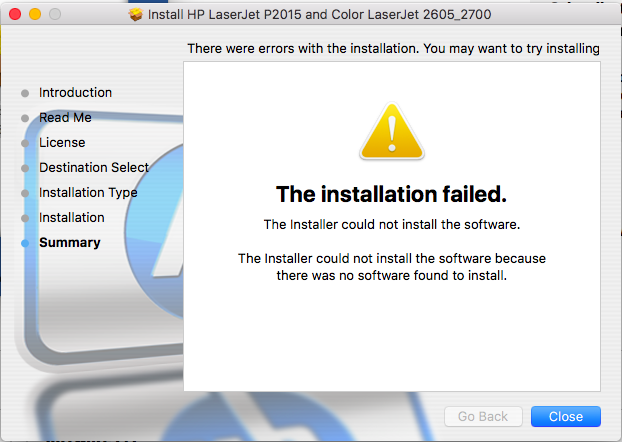Click the Installation Type step bullet
Viewport: 622px width, 442px height.
point(25,193)
